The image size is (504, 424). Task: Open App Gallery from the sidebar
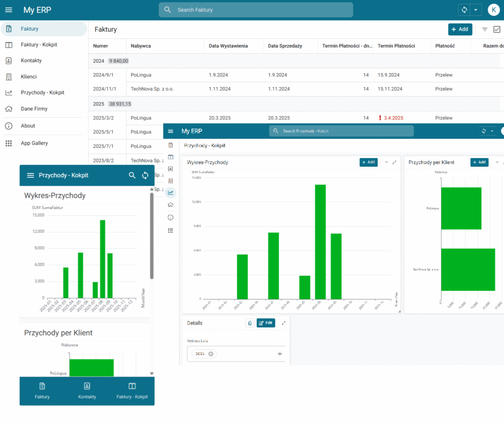(34, 143)
